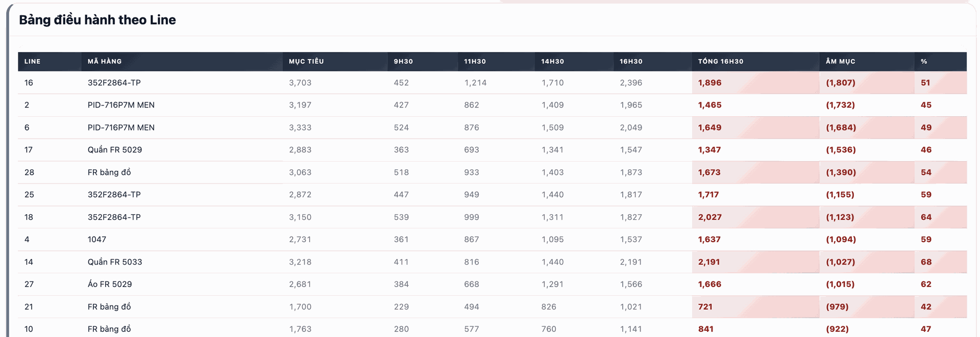Sort by TỔNG 16H30 header
The width and height of the screenshot is (980, 337).
point(721,61)
